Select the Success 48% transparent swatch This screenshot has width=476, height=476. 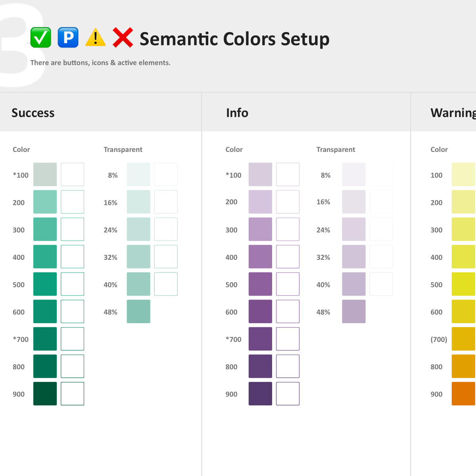pos(138,311)
